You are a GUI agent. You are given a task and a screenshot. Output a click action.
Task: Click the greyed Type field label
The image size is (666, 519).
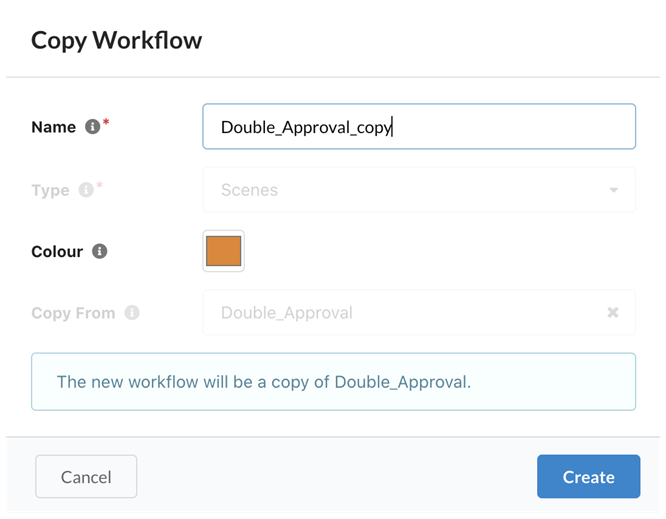(x=50, y=190)
